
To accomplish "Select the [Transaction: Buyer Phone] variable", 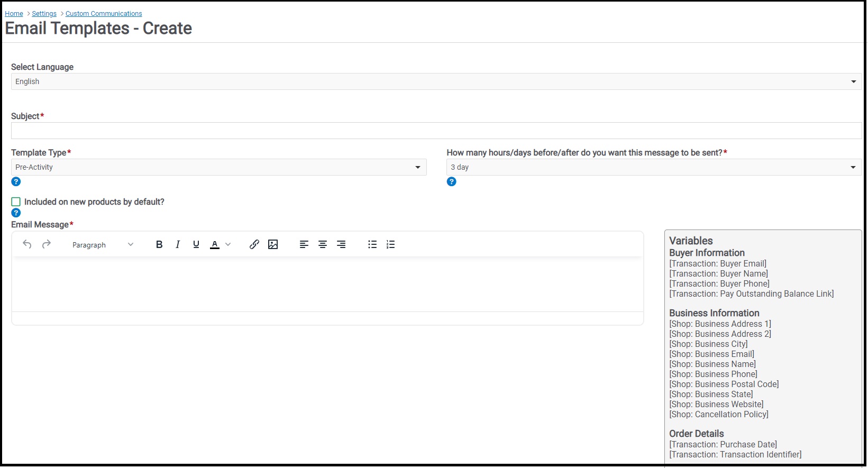I will coord(719,283).
